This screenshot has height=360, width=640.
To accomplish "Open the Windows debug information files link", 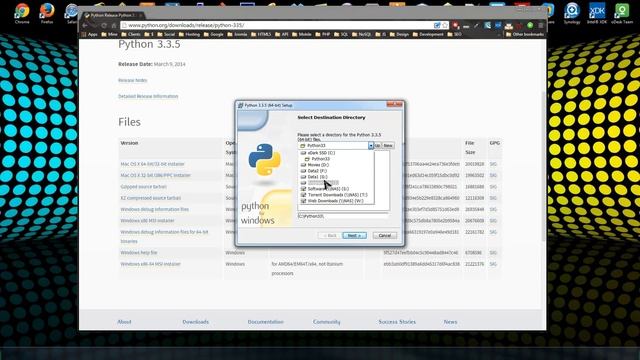I will [155, 209].
